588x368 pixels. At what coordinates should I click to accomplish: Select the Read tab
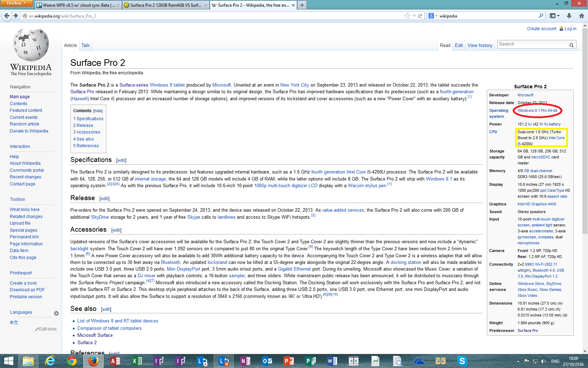(445, 46)
